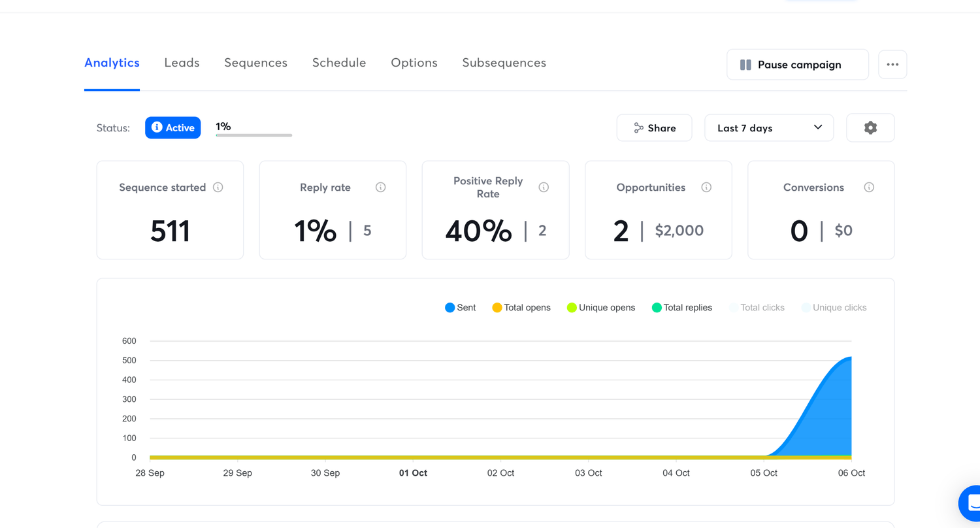This screenshot has width=980, height=528.
Task: Show the Unique clicks chart series
Action: tap(834, 308)
